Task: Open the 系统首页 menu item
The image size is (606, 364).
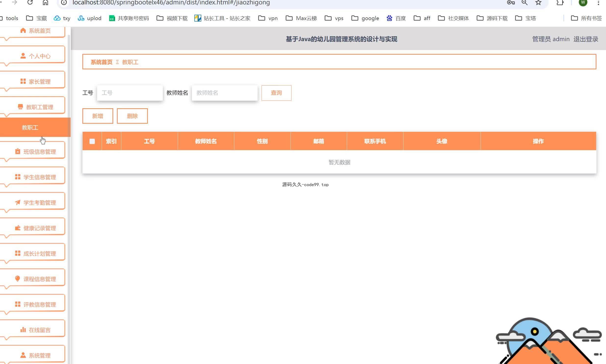Action: (33, 31)
